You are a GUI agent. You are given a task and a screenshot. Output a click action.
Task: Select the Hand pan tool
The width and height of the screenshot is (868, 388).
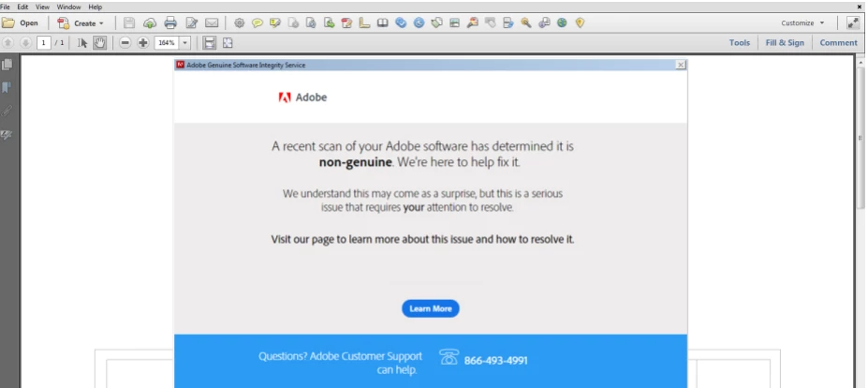coord(99,43)
